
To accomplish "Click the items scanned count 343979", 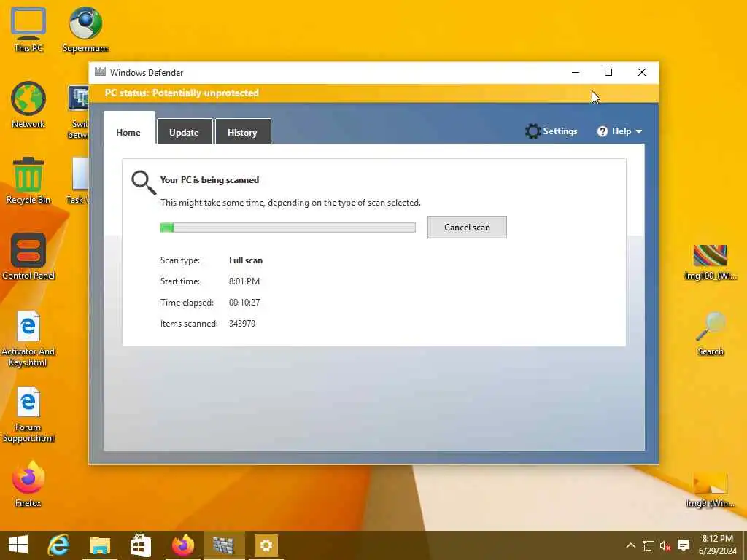I will 242,323.
